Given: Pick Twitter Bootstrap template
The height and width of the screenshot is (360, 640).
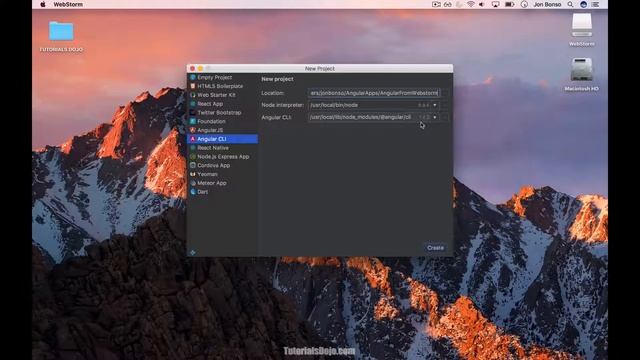Looking at the screenshot, I should click(x=222, y=112).
